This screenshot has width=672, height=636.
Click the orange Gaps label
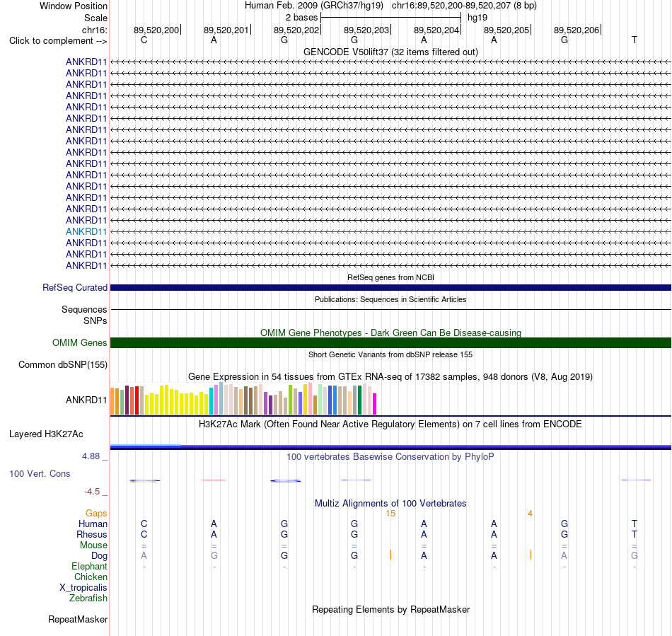96,513
